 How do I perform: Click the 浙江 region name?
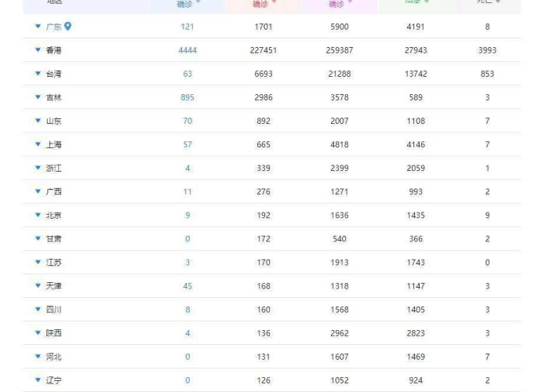pyautogui.click(x=53, y=169)
